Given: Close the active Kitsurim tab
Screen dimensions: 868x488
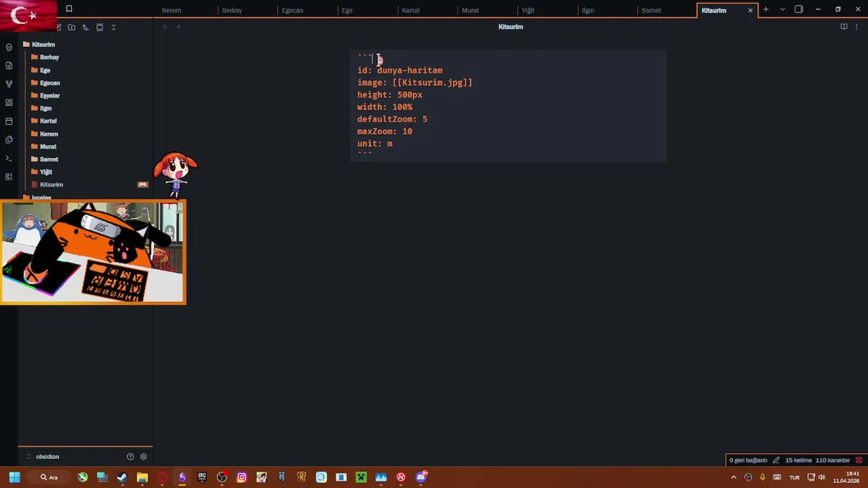Looking at the screenshot, I should pos(750,10).
